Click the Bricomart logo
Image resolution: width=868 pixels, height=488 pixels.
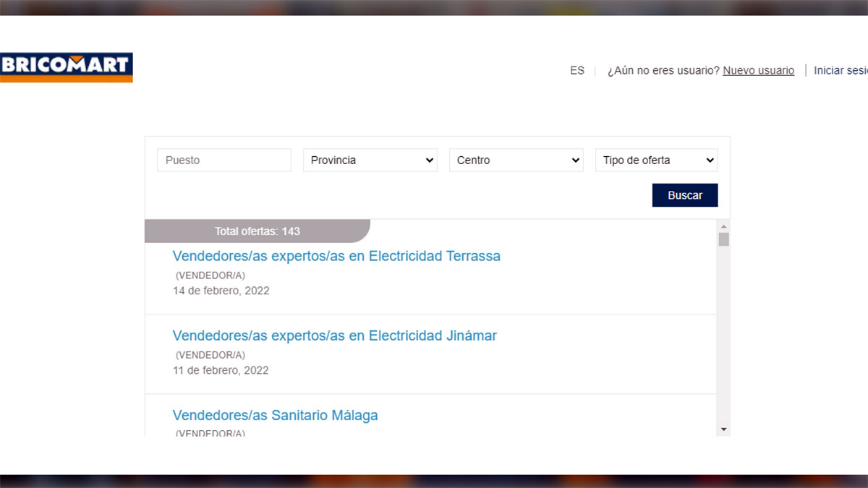pyautogui.click(x=66, y=68)
